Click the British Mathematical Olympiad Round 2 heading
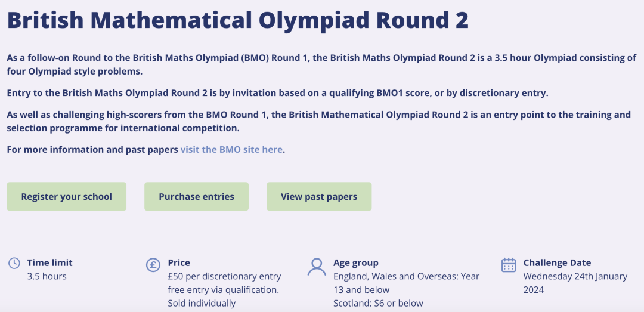Image resolution: width=644 pixels, height=312 pixels. 238,20
